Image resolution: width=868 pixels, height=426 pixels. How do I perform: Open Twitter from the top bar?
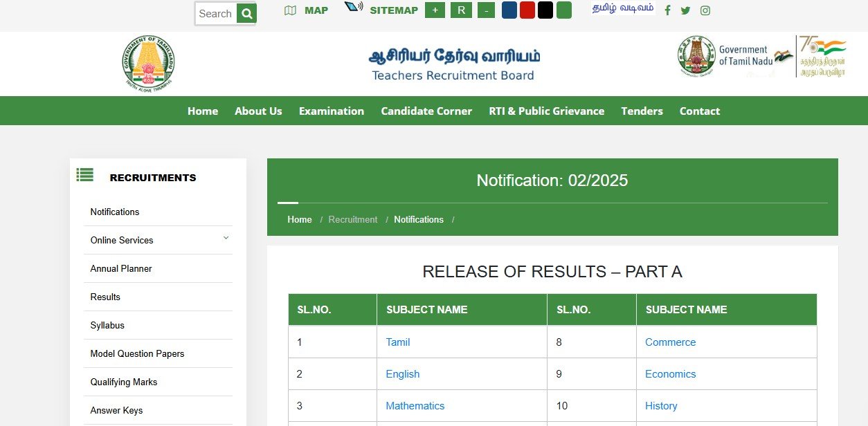pos(685,10)
